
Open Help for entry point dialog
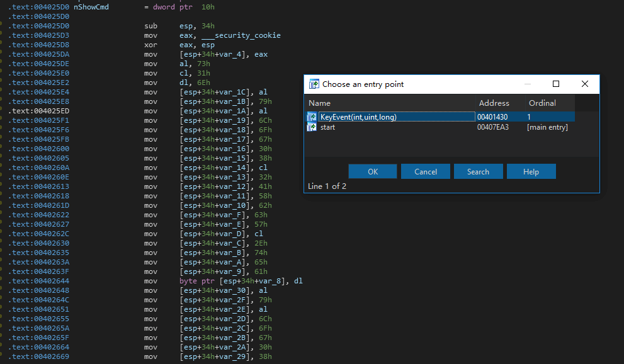tap(531, 171)
